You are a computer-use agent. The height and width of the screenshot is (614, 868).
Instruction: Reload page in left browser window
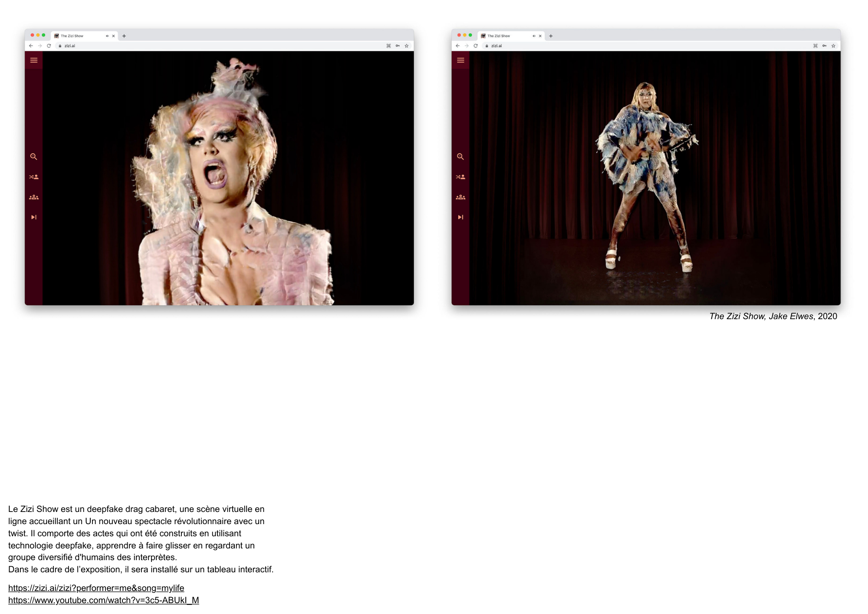pos(49,46)
